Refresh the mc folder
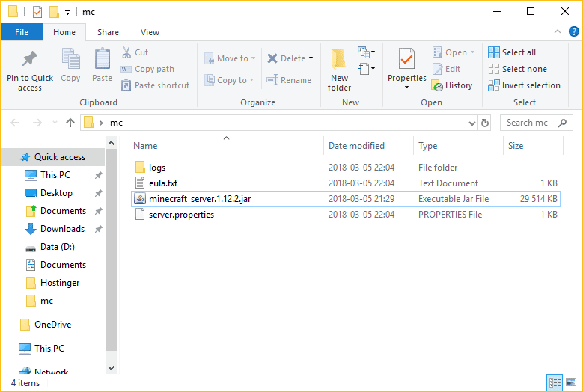 pyautogui.click(x=485, y=123)
